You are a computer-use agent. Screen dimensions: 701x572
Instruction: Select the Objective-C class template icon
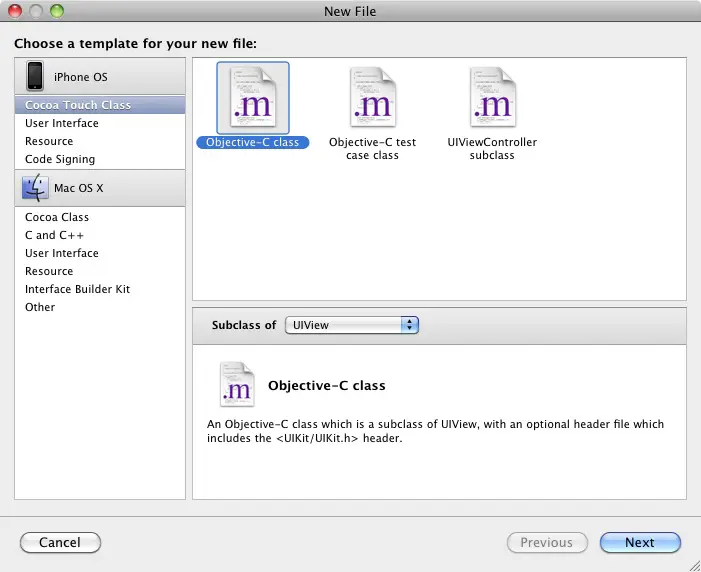click(x=253, y=98)
